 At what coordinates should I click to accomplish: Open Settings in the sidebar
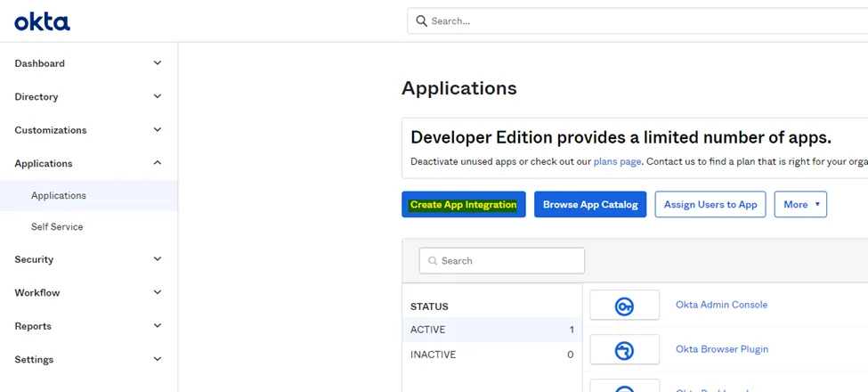pyautogui.click(x=35, y=359)
